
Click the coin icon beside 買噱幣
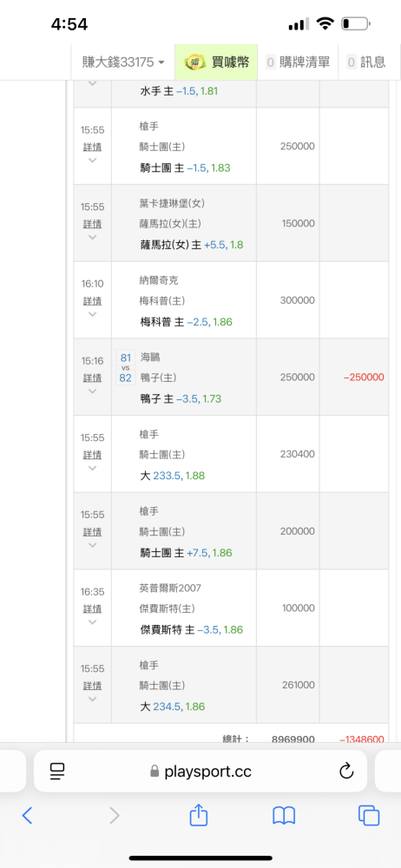click(195, 62)
